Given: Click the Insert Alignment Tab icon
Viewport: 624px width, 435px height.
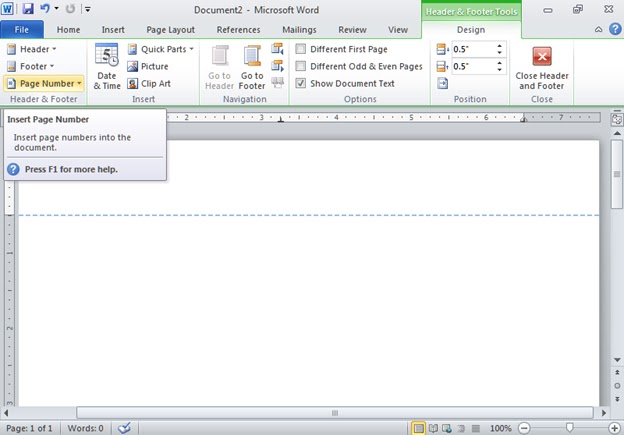Looking at the screenshot, I should click(x=443, y=83).
